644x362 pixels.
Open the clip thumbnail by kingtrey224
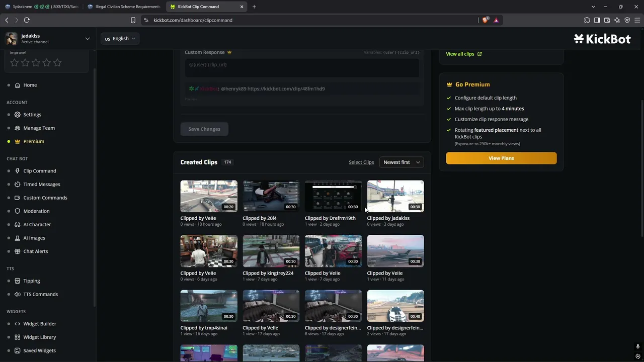pos(271,251)
